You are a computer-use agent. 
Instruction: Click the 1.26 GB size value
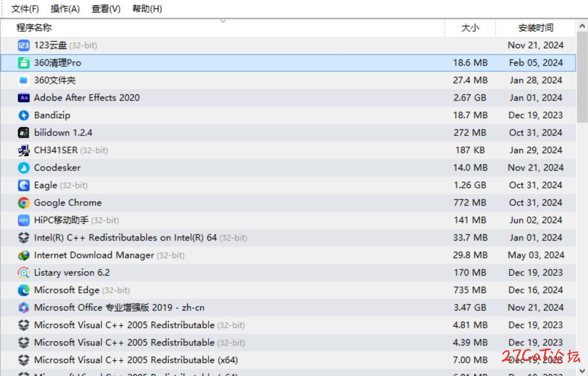pos(470,185)
